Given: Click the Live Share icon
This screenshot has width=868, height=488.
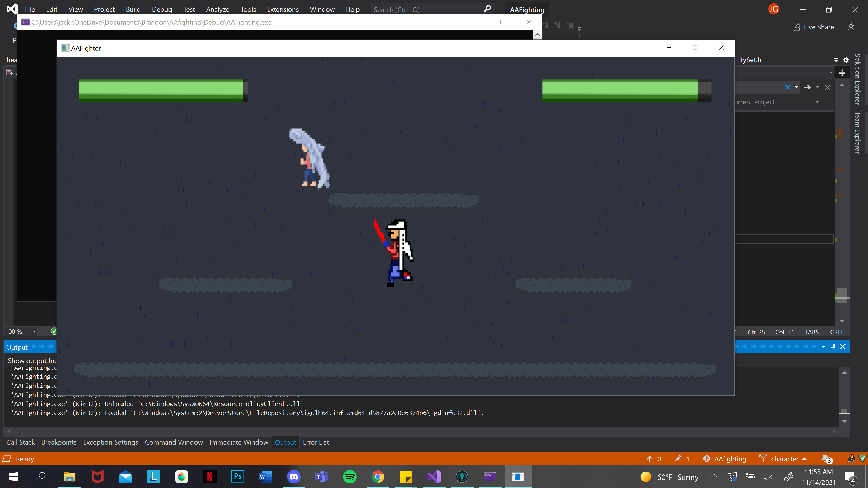Looking at the screenshot, I should 796,27.
